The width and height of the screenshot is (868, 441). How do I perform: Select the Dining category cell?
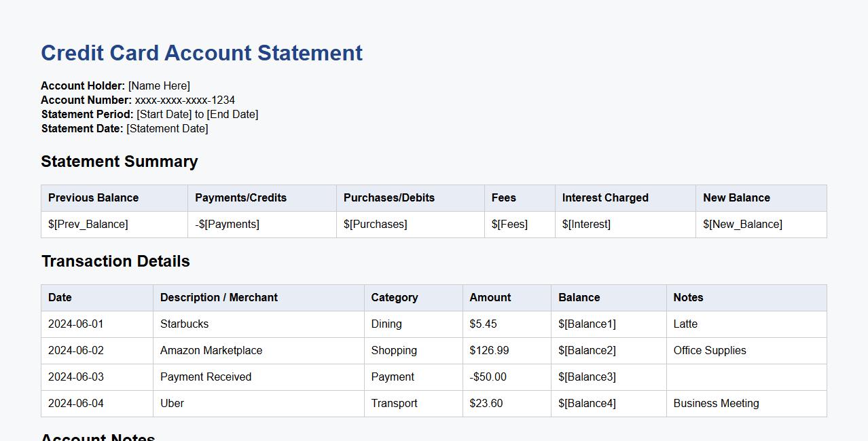[x=386, y=324]
